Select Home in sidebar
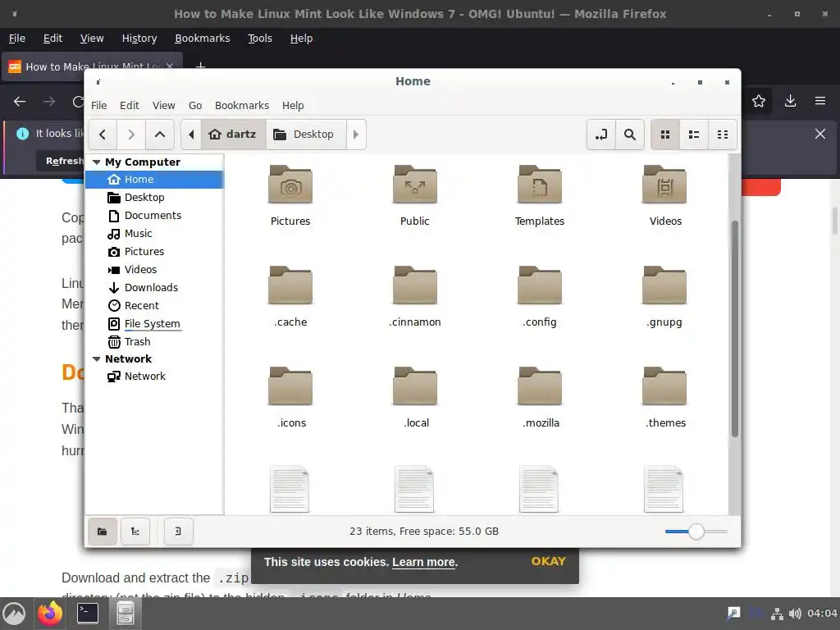The width and height of the screenshot is (840, 630). click(154, 180)
